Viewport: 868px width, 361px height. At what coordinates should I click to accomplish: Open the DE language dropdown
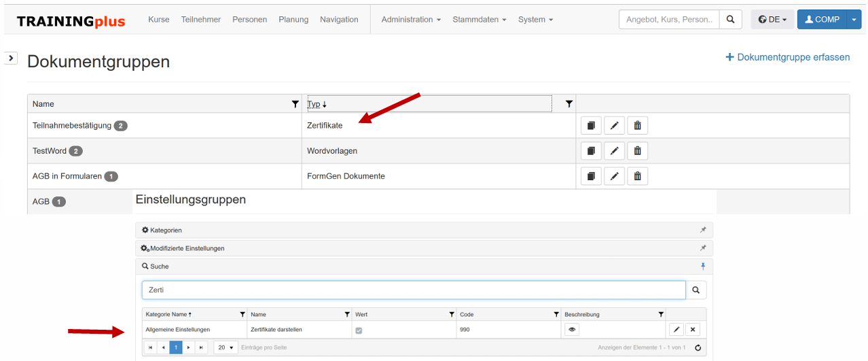(772, 20)
